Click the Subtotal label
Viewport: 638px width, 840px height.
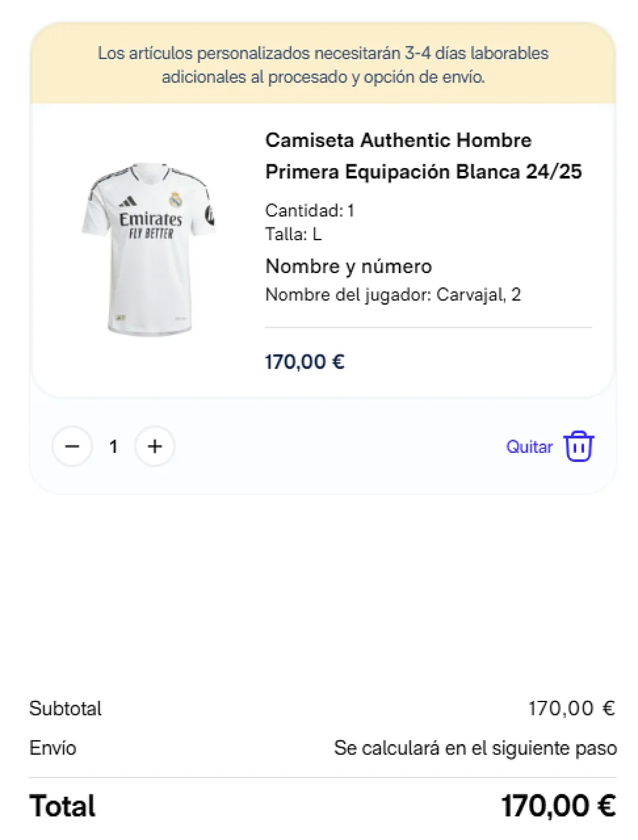click(x=65, y=709)
